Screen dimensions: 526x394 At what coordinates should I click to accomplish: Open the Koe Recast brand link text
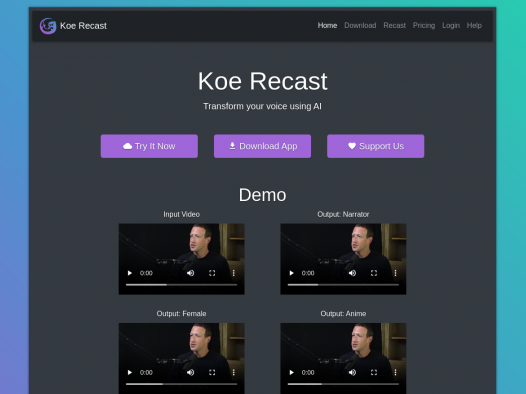(83, 26)
